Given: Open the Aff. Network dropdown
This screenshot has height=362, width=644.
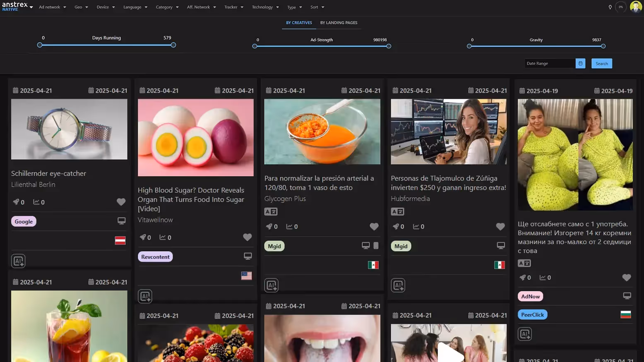Looking at the screenshot, I should 202,7.
